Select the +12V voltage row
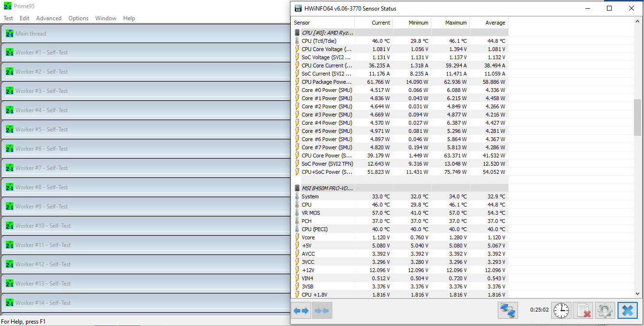Viewport: 644px width, 326px height. [400, 270]
